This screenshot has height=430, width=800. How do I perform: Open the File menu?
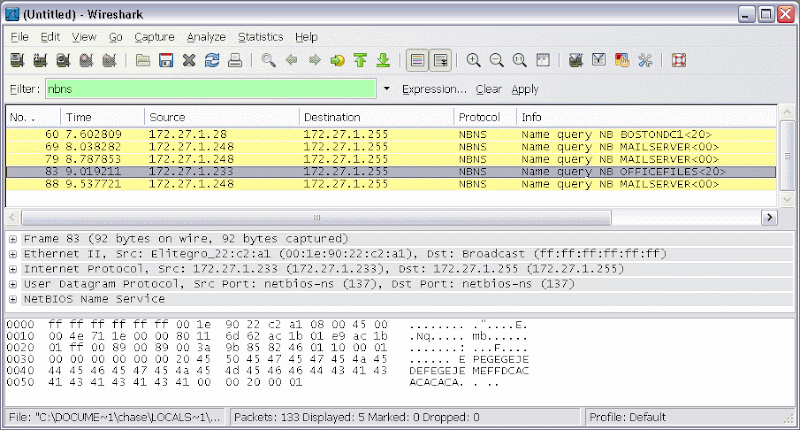click(x=19, y=37)
